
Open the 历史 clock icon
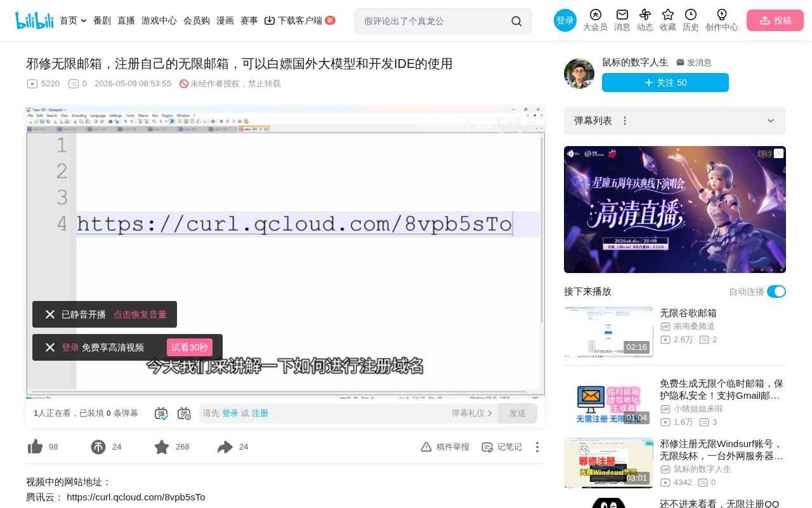691,15
